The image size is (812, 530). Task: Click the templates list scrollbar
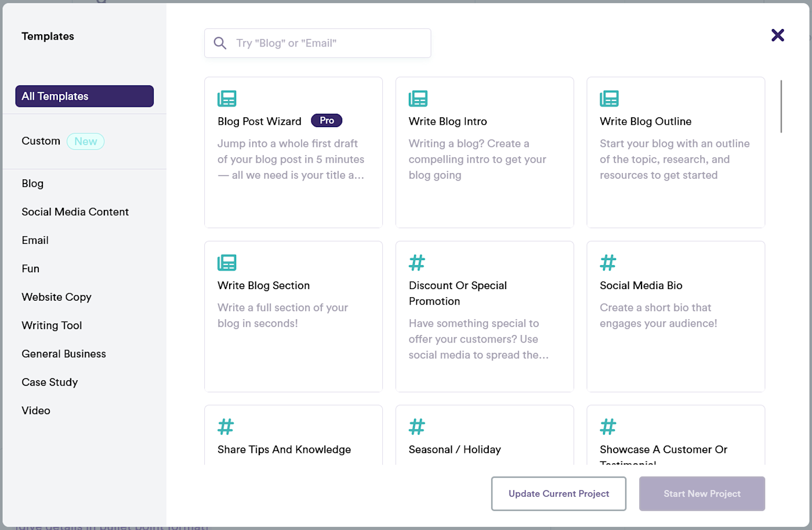tap(781, 106)
